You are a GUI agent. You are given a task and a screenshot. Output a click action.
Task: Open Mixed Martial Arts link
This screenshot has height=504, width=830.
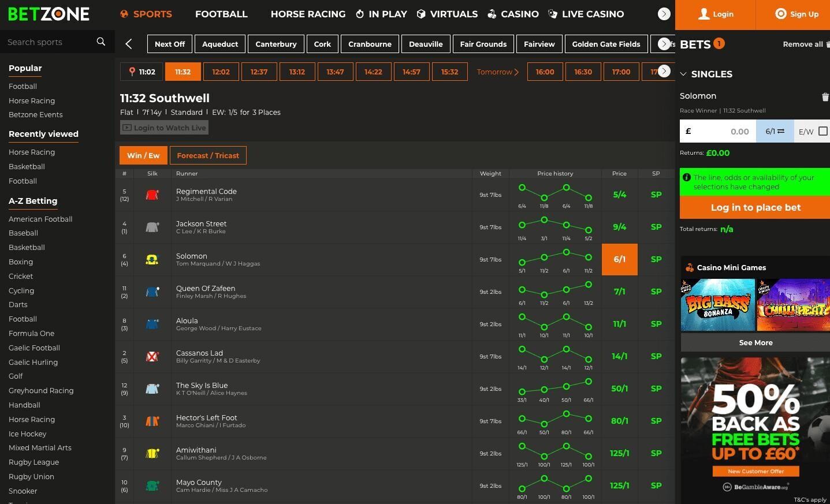click(x=40, y=448)
